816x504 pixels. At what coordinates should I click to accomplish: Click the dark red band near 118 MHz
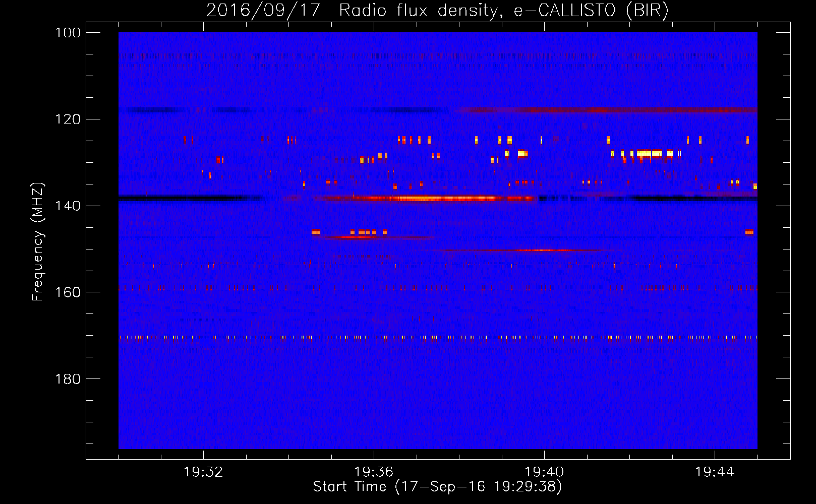(x=608, y=110)
